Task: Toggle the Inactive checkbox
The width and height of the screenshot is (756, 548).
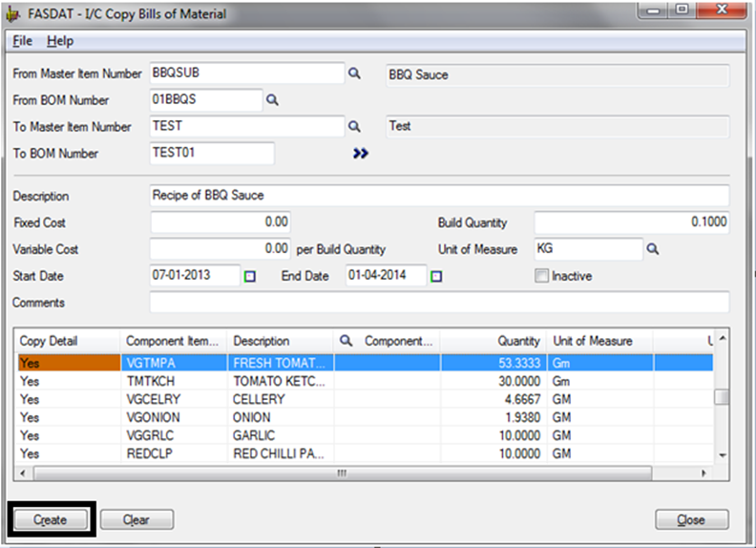Action: click(x=542, y=276)
